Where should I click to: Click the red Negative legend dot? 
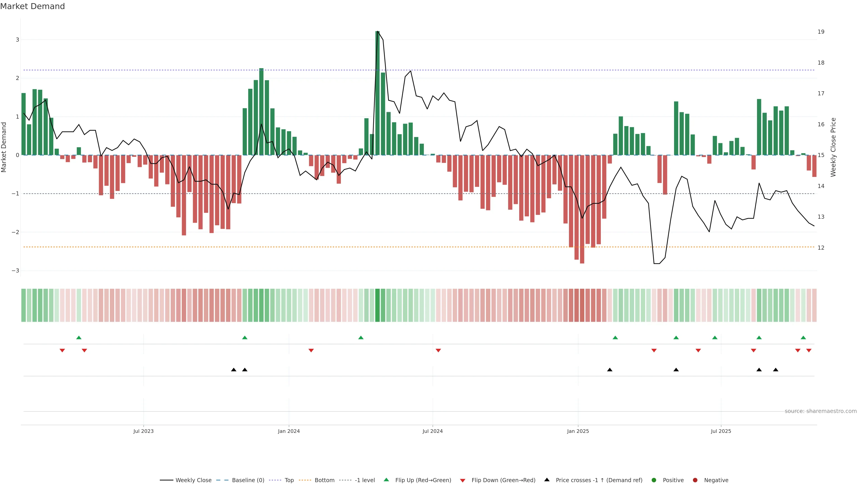(x=695, y=480)
